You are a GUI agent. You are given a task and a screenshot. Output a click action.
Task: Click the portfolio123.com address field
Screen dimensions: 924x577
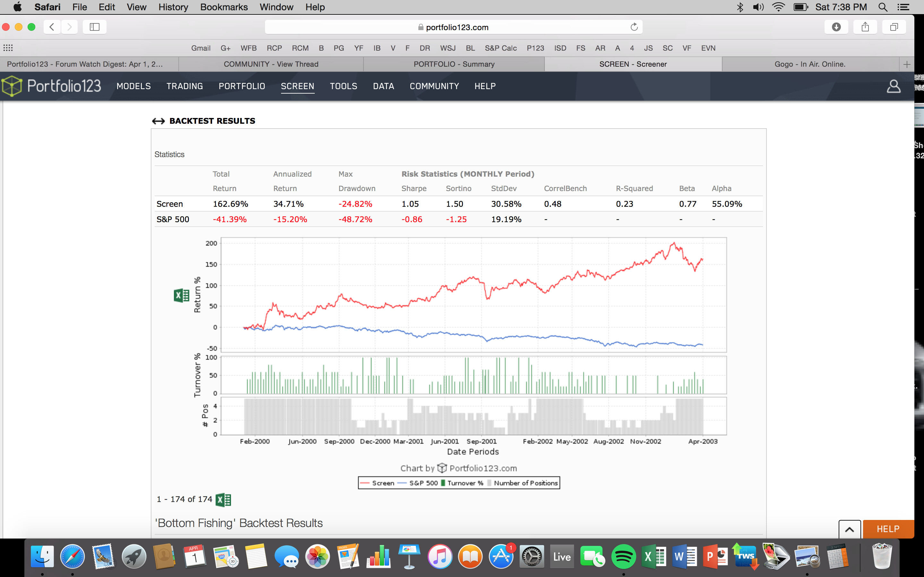453,27
